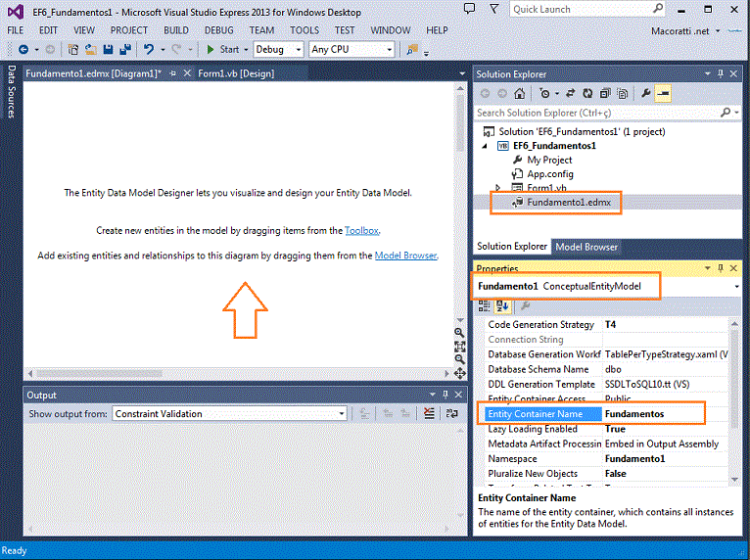Click the Save All toolbar icon

point(125,49)
